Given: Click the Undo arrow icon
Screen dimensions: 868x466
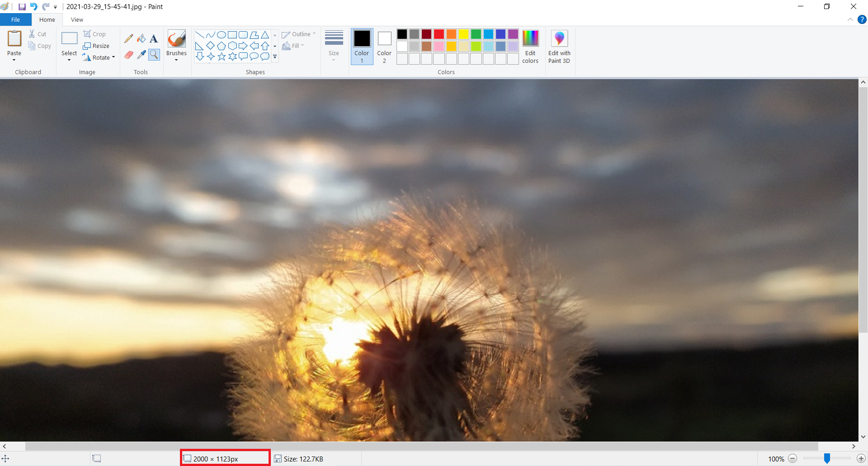Looking at the screenshot, I should point(33,7).
